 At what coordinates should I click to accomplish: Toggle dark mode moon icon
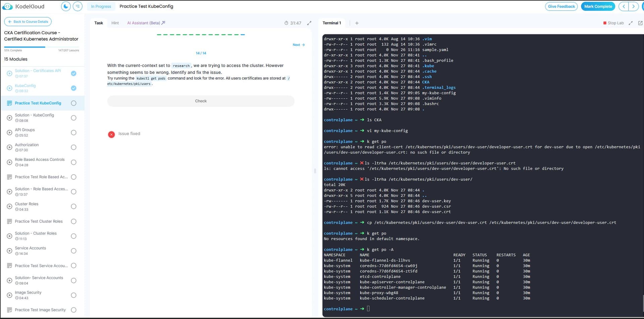pos(66,6)
